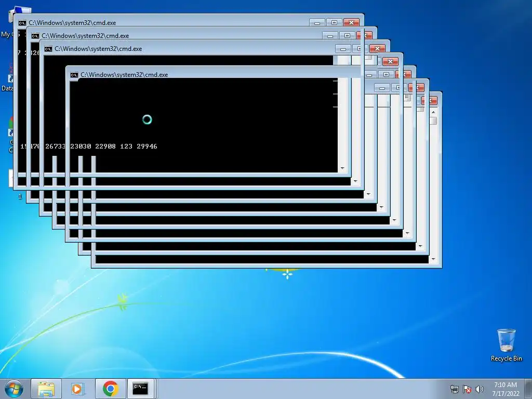Image resolution: width=532 pixels, height=399 pixels.
Task: Click the cmd icon in the second-highest title bar
Action: click(x=35, y=36)
